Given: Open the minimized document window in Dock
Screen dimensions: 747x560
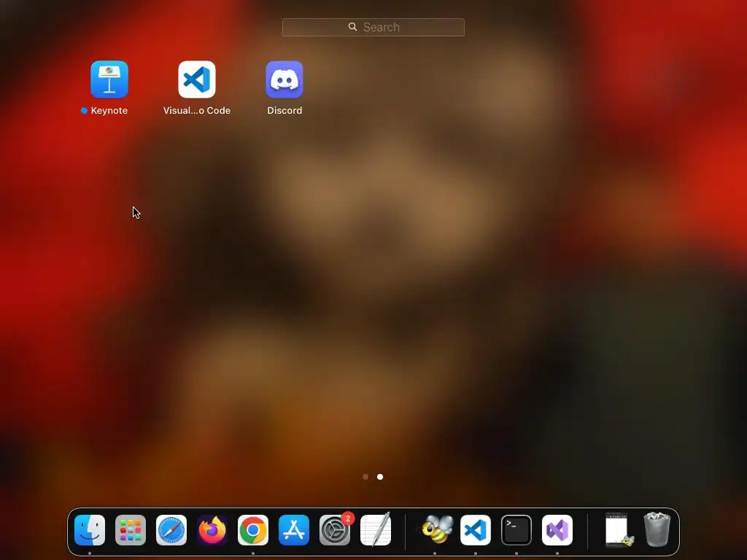Looking at the screenshot, I should coord(619,530).
